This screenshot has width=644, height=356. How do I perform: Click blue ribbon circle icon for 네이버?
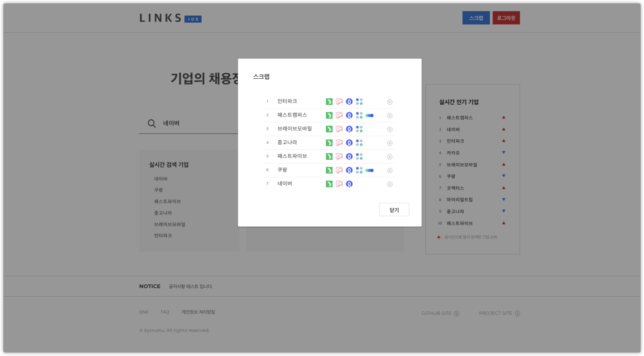point(349,184)
